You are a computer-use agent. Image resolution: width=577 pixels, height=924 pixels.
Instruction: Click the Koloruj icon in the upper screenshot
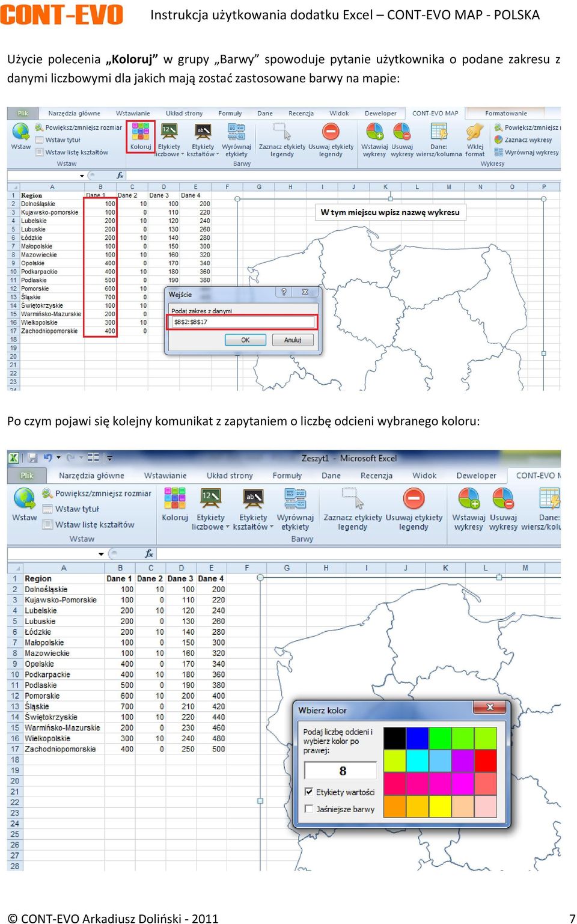coord(141,132)
